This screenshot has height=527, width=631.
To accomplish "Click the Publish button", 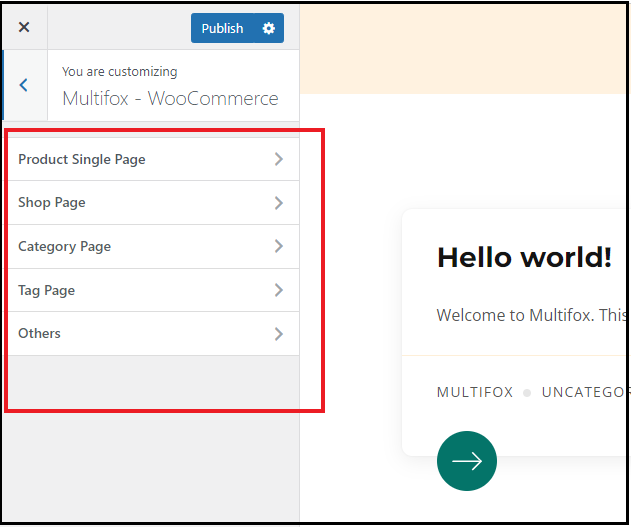I will 223,28.
